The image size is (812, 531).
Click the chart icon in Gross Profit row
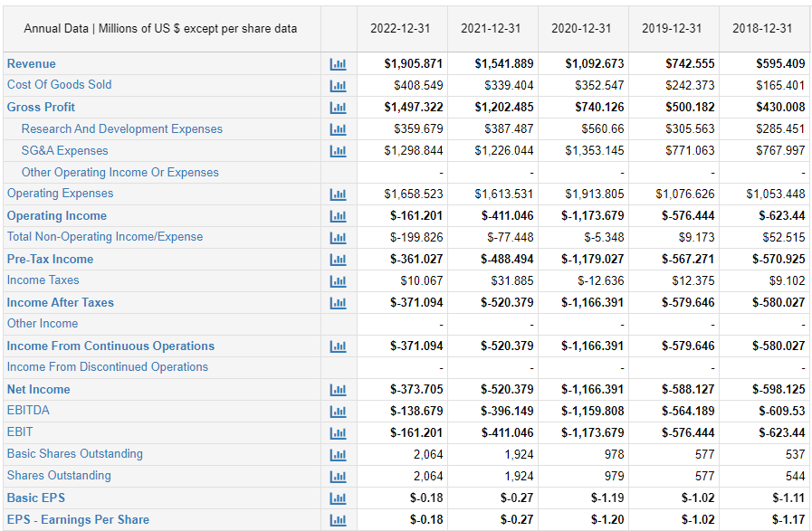tap(339, 108)
